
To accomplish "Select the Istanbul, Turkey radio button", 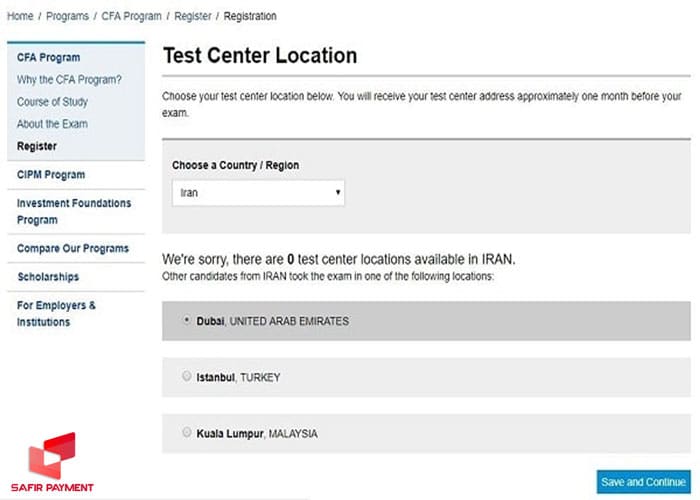I will coord(187,377).
